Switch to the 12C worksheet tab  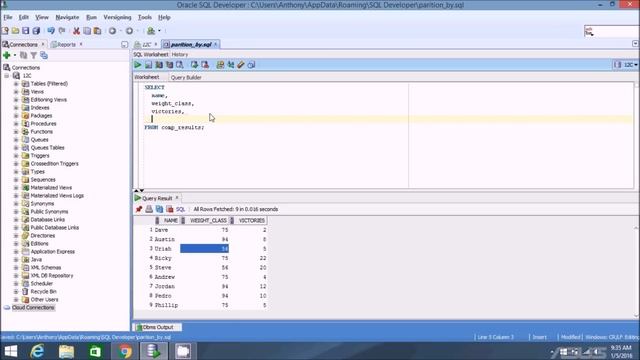pos(147,44)
